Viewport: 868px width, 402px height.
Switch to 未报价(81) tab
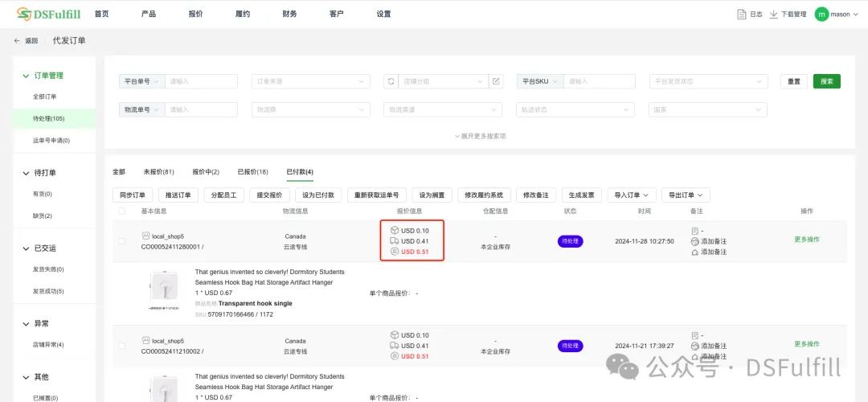[159, 172]
